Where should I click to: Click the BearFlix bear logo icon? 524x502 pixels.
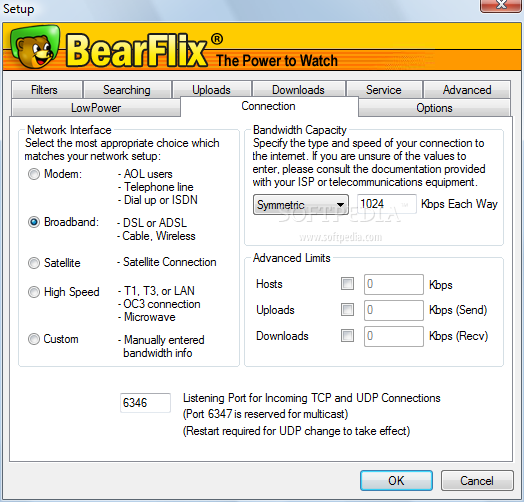pos(35,46)
